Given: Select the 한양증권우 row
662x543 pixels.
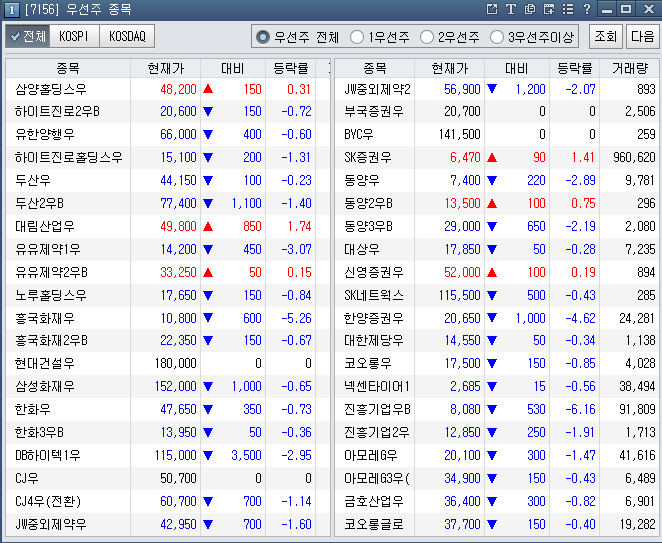Looking at the screenshot, I should (x=497, y=318).
